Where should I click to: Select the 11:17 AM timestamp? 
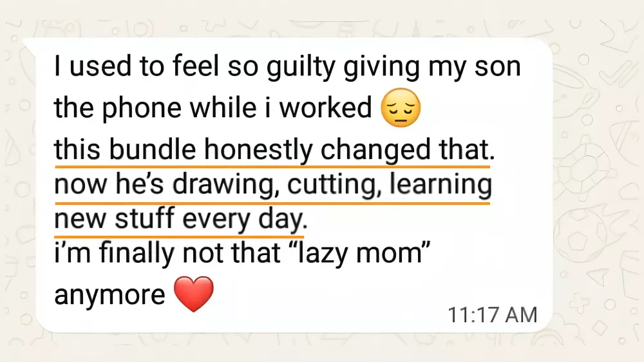(493, 314)
